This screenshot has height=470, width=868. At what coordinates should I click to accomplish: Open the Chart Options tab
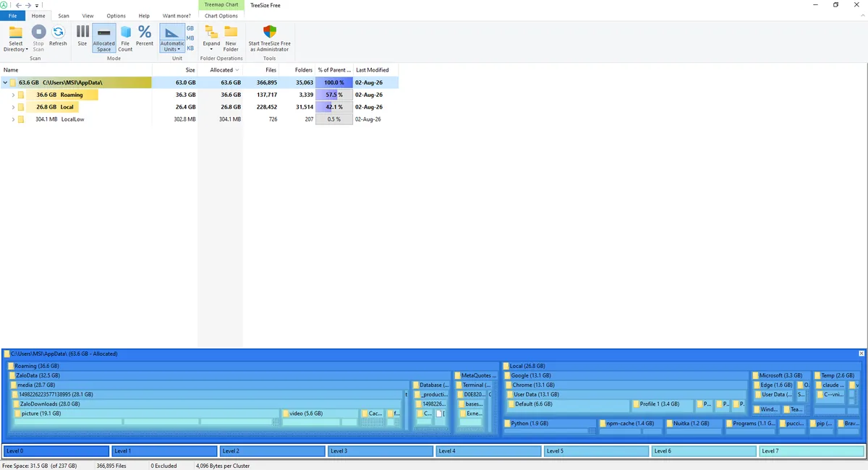[221, 15]
